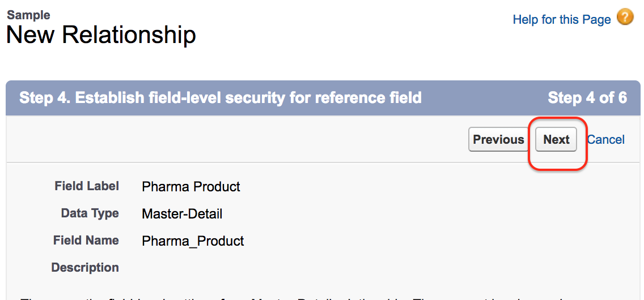
Task: Click the Description caption
Action: pos(85,267)
